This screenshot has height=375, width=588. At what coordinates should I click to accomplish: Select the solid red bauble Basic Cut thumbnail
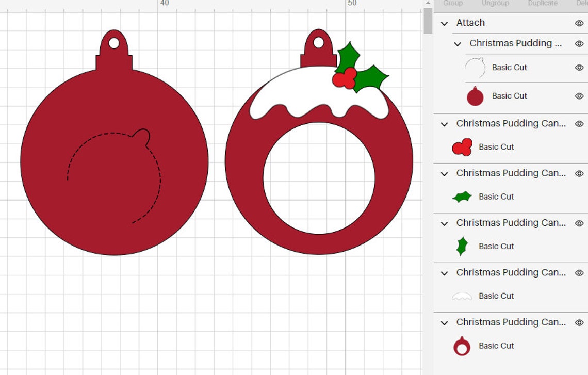[474, 96]
